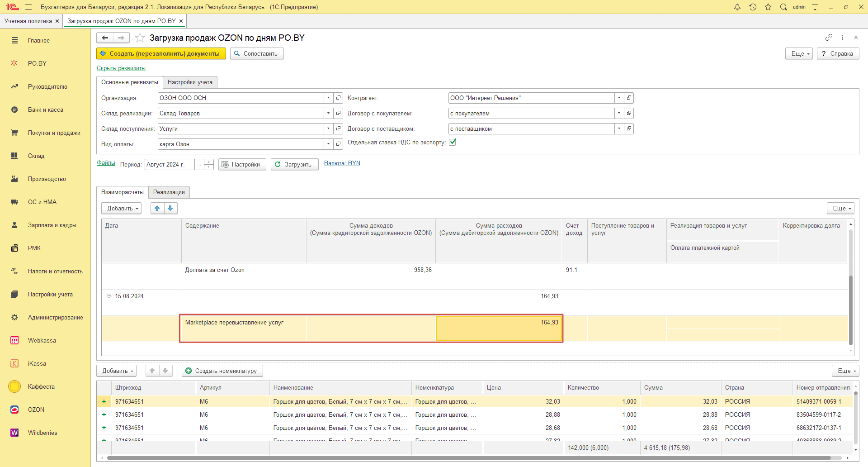Open Добавить dropdown in Взаиморасчеты

pyautogui.click(x=122, y=208)
